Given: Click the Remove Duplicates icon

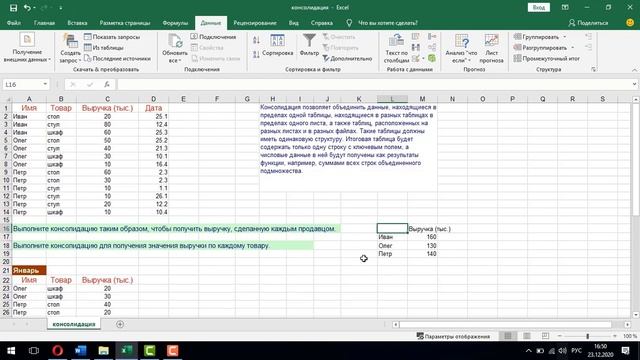Looking at the screenshot, I should [416, 48].
